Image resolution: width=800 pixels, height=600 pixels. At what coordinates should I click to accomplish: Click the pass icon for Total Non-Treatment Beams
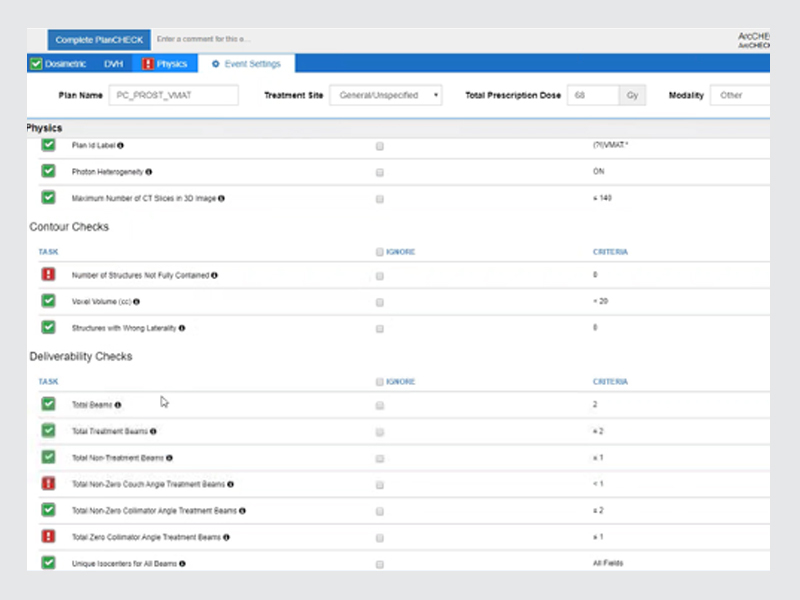(x=48, y=457)
